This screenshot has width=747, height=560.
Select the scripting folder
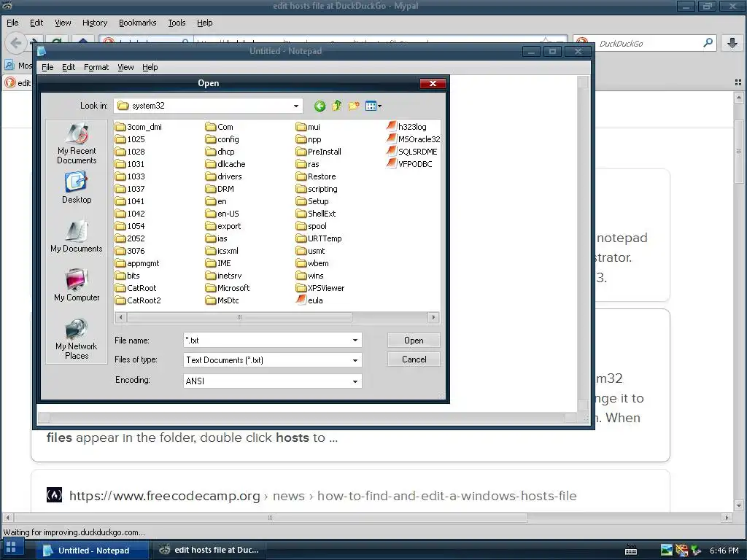point(317,189)
